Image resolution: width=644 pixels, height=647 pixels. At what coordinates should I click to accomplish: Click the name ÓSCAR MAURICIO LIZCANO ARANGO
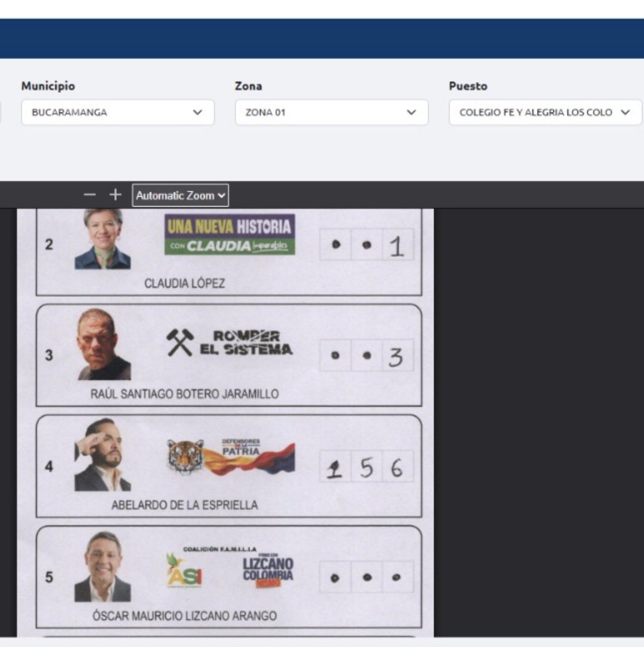185,616
